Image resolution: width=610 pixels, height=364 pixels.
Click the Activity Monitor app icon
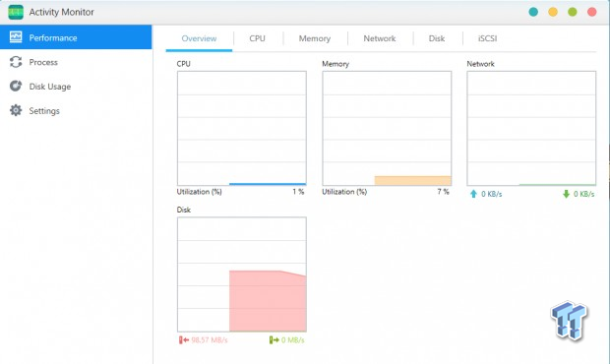coord(16,12)
